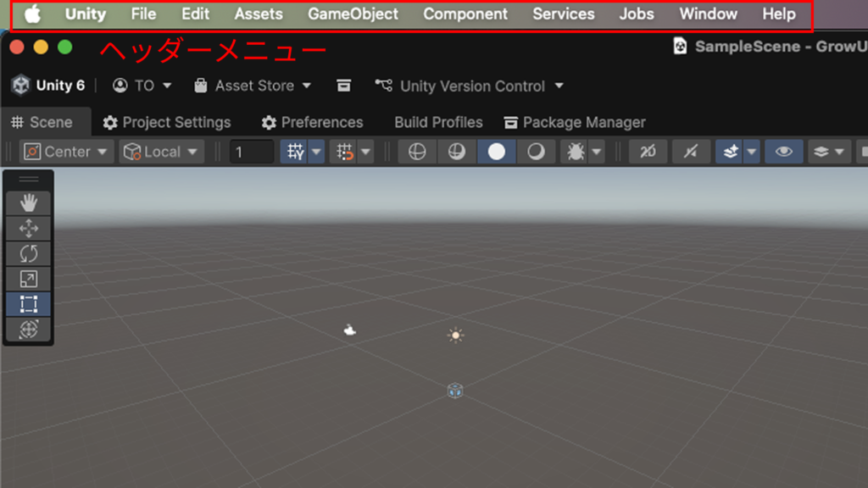868x488 pixels.
Task: Open Unity Version Control
Action: pyautogui.click(x=470, y=86)
